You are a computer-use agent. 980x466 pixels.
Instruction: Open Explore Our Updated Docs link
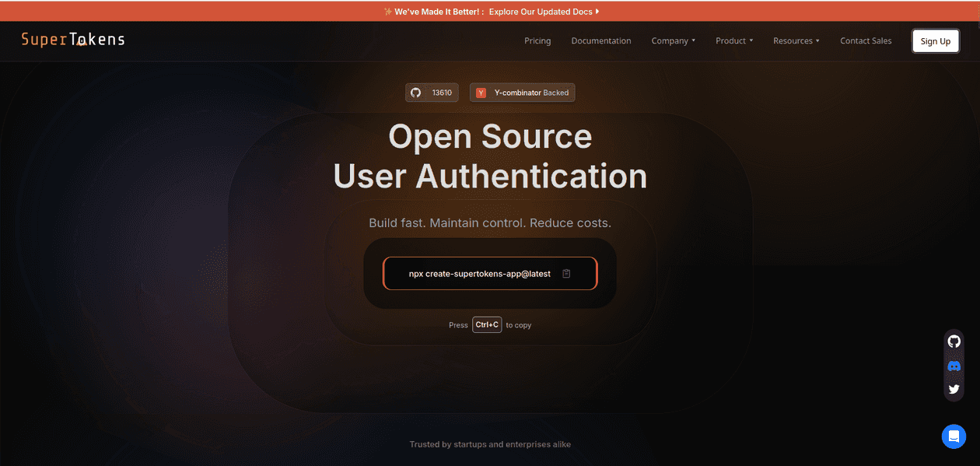point(543,11)
